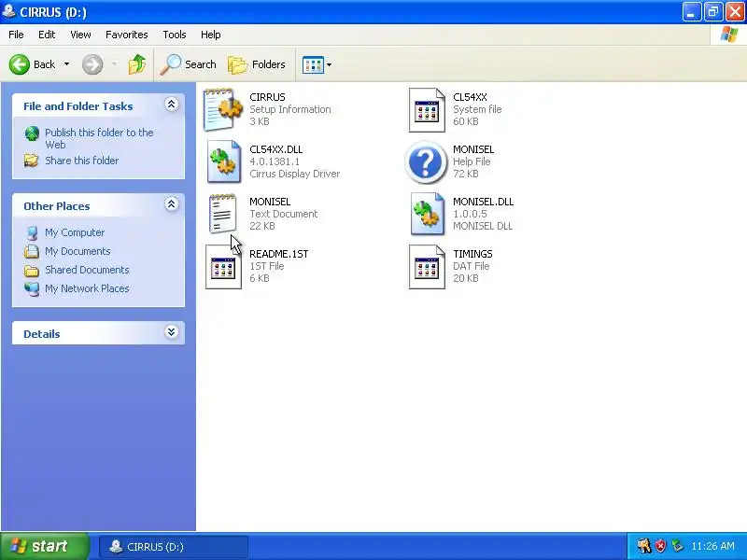Image resolution: width=747 pixels, height=560 pixels.
Task: Click the 11:26 AM clock
Action: [713, 546]
